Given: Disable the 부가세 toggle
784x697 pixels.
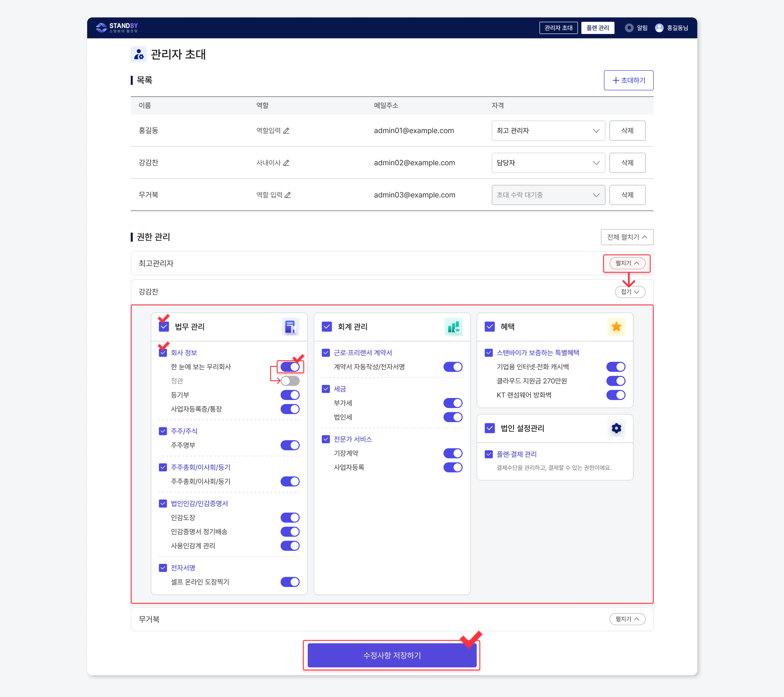Looking at the screenshot, I should 453,403.
